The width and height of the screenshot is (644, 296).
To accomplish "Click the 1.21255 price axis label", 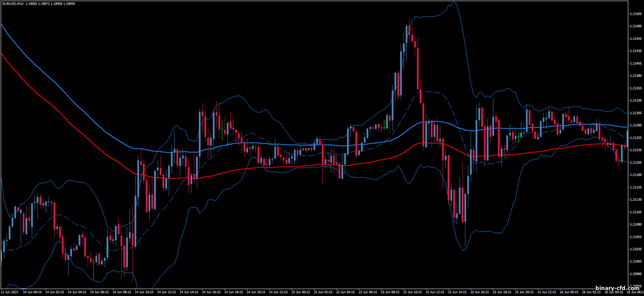I will click(635, 138).
